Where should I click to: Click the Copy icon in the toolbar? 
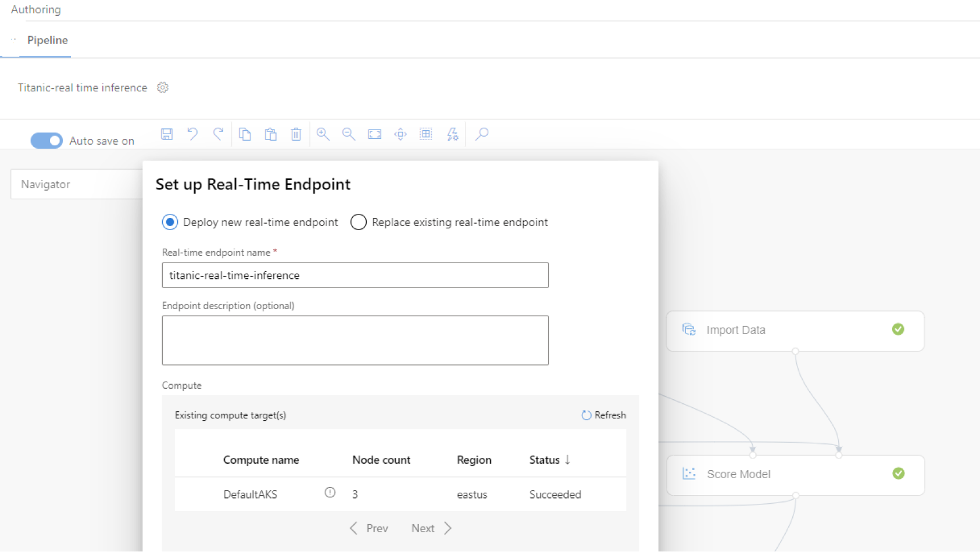coord(245,134)
